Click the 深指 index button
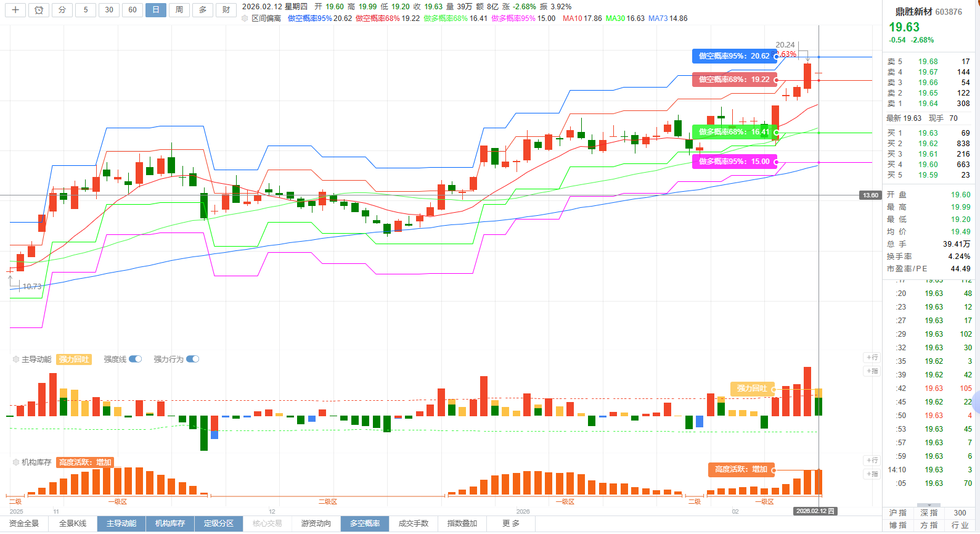 (x=929, y=513)
